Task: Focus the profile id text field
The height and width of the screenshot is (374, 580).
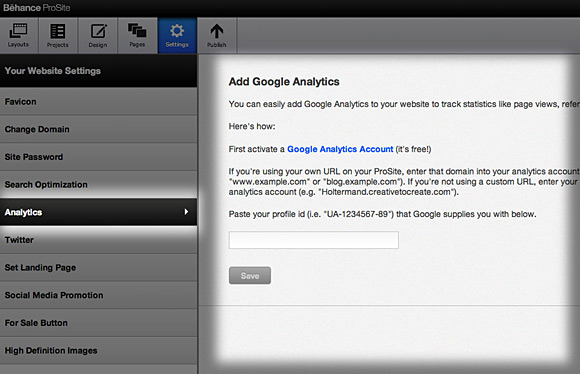Action: (314, 240)
